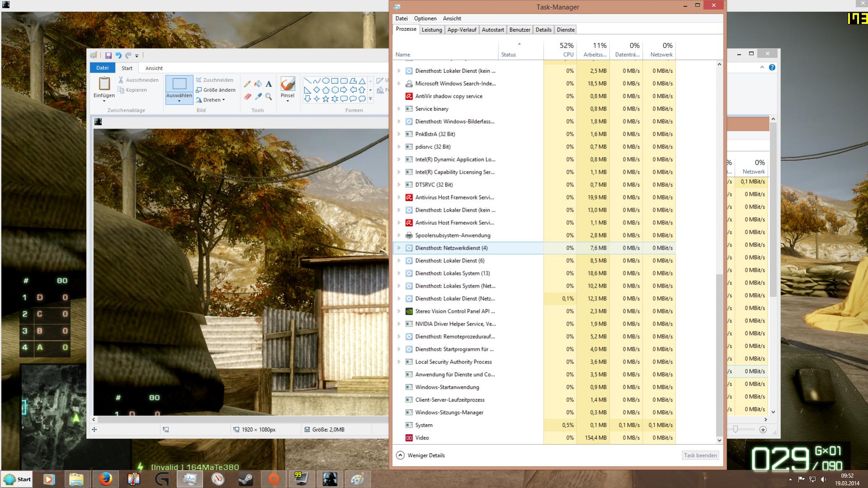Expand Diensthost: Netzwerkdienst (4) row
The width and height of the screenshot is (868, 488).
click(x=398, y=248)
